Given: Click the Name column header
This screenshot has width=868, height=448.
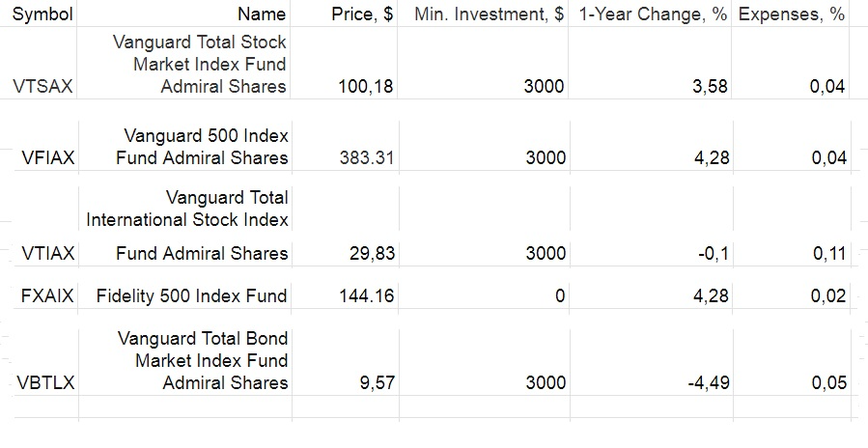Looking at the screenshot, I should click(261, 14).
